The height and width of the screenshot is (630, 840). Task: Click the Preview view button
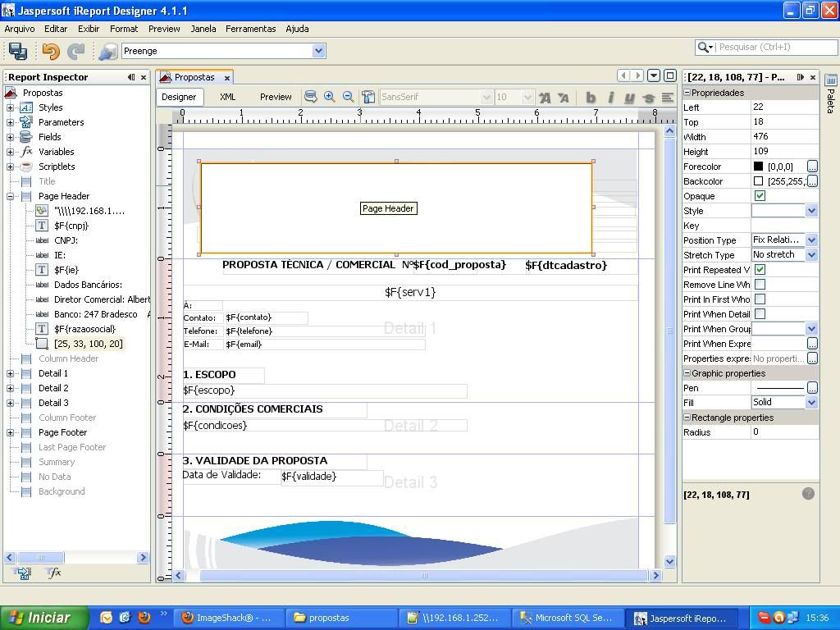tap(276, 97)
